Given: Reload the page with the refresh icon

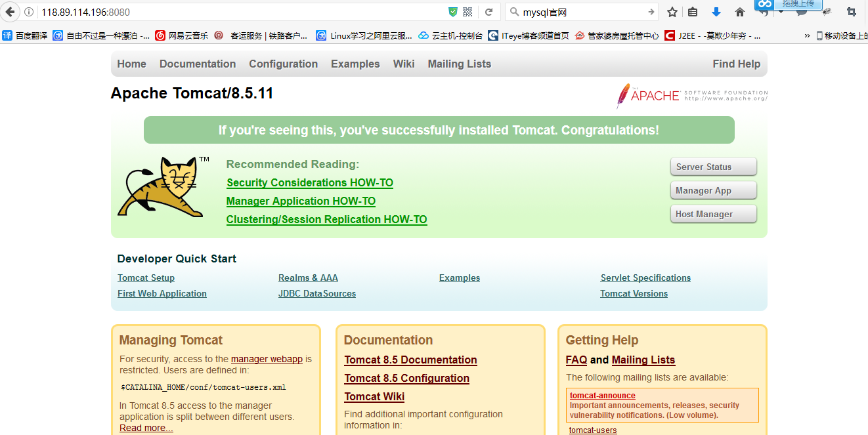Looking at the screenshot, I should click(488, 12).
